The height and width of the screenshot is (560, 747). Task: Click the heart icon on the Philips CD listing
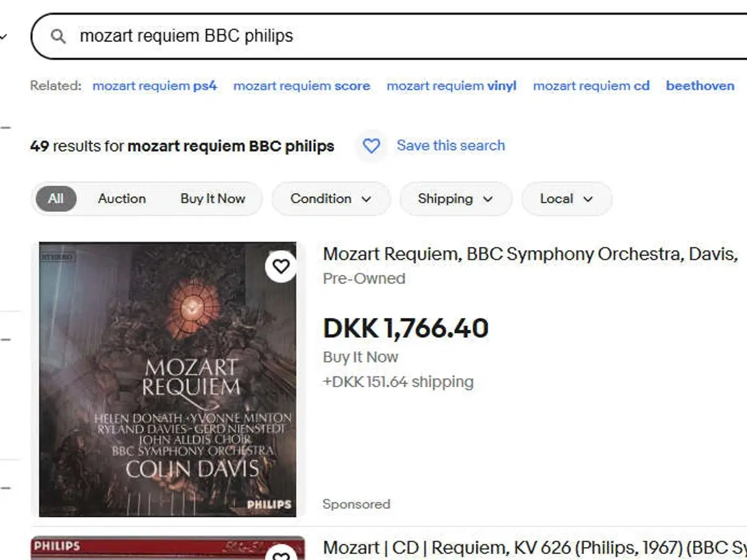(x=282, y=555)
